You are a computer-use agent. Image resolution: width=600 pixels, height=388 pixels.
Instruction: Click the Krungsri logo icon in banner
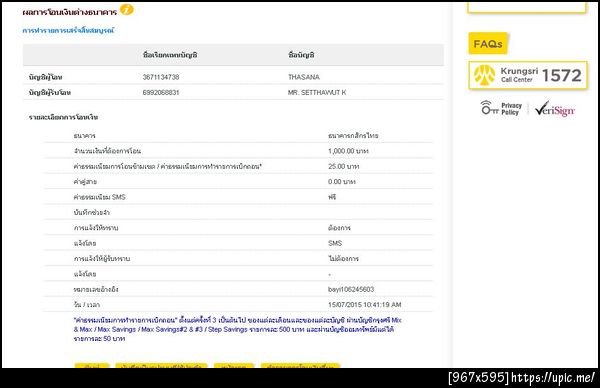point(484,75)
